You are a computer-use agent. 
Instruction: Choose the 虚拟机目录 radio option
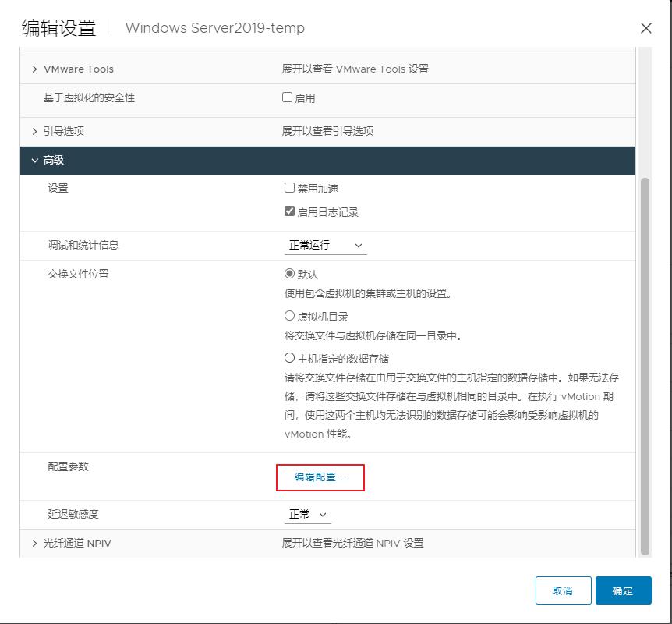click(x=290, y=317)
